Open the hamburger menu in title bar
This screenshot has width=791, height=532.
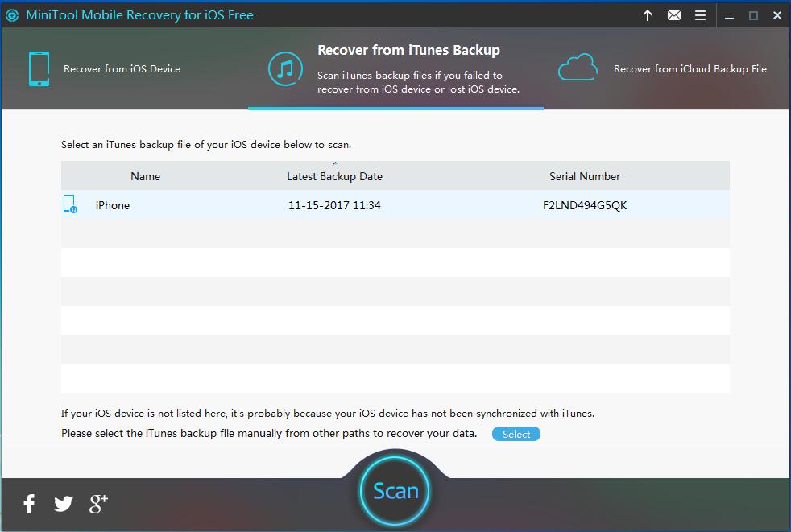pyautogui.click(x=701, y=15)
